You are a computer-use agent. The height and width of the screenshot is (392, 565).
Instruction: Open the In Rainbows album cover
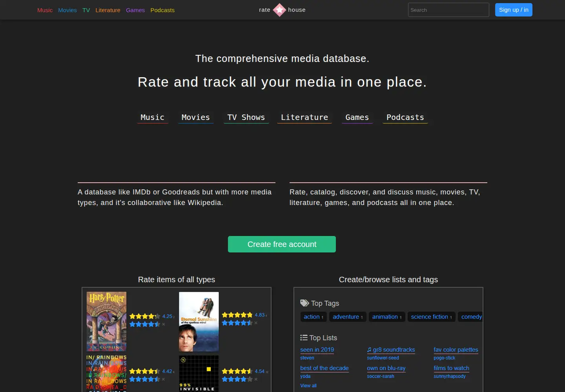107,374
